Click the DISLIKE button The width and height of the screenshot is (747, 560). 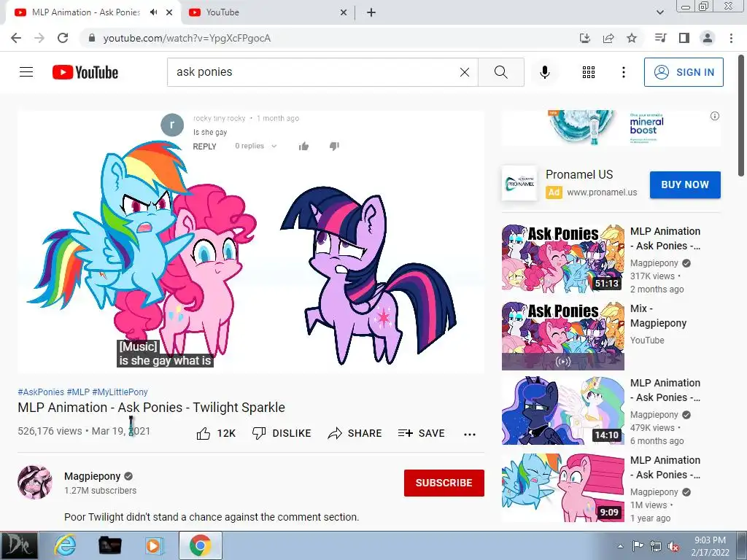[281, 433]
